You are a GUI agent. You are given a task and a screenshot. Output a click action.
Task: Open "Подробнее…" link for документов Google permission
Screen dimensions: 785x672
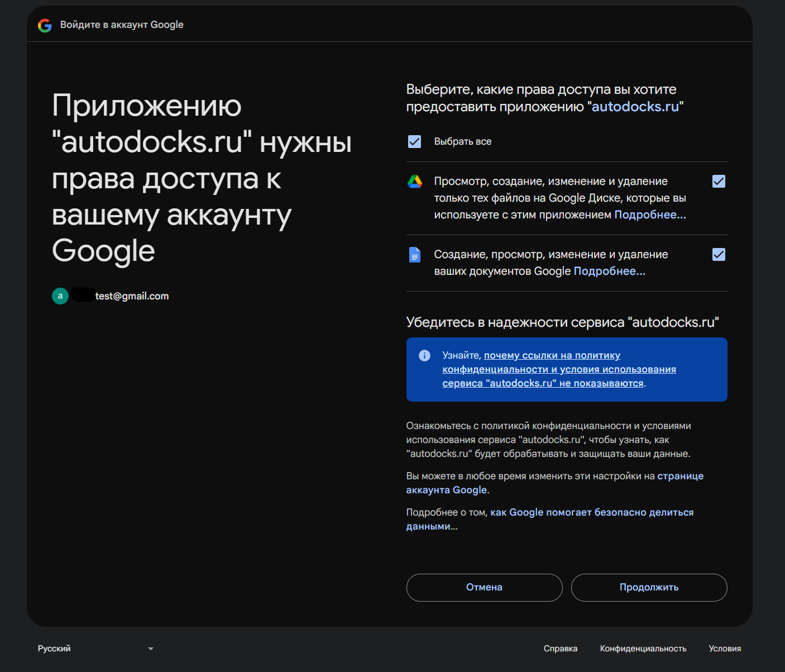[x=609, y=271]
